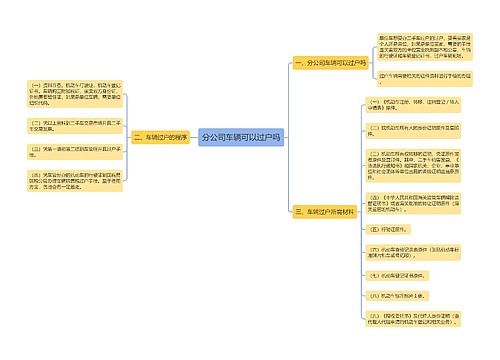Click material (七) 机动车登记证书原件 node

[x=397, y=276]
